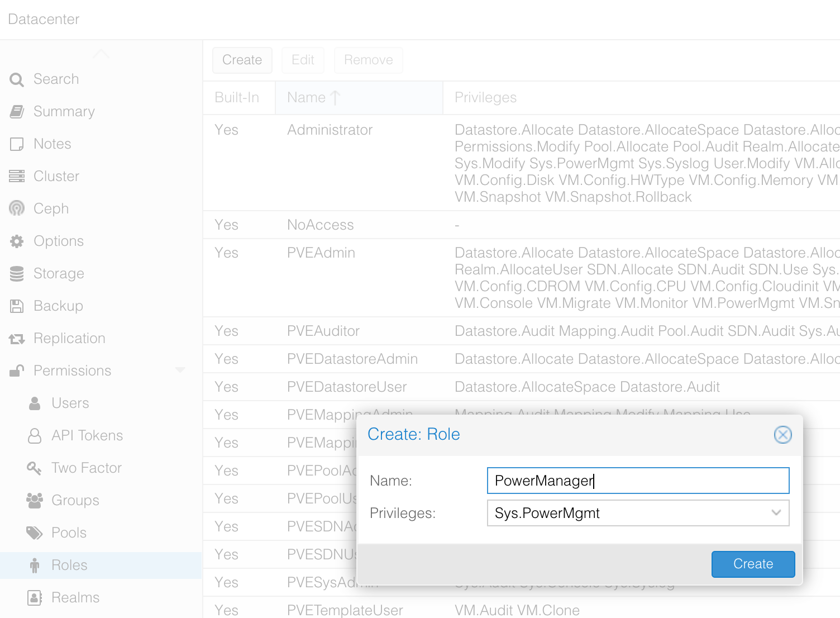Click the Two Factor key icon
840x618 pixels.
(x=34, y=468)
